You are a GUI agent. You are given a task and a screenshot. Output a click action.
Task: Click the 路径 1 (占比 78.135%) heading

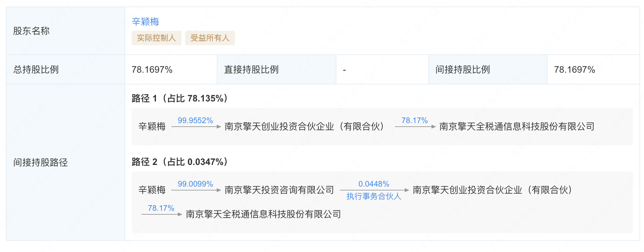[179, 99]
